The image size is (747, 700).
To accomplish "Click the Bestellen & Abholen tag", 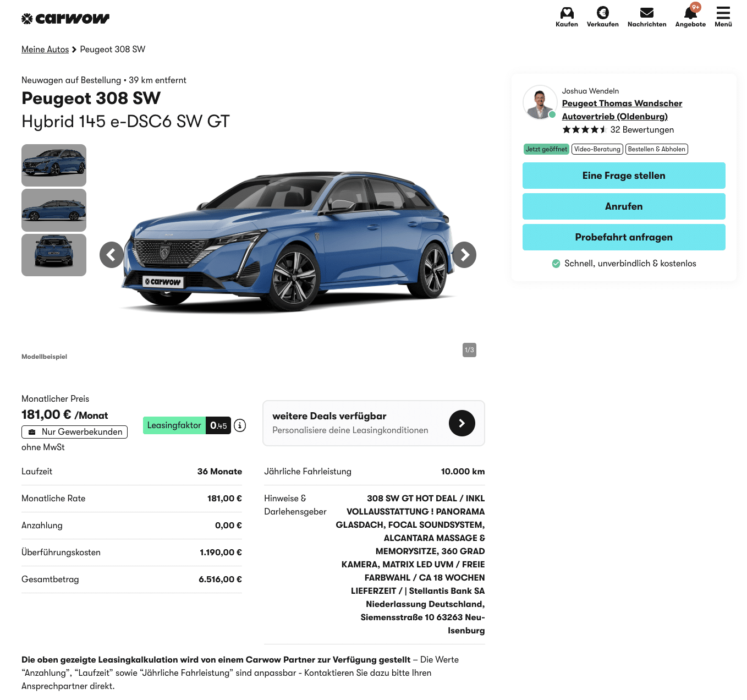I will [x=657, y=149].
